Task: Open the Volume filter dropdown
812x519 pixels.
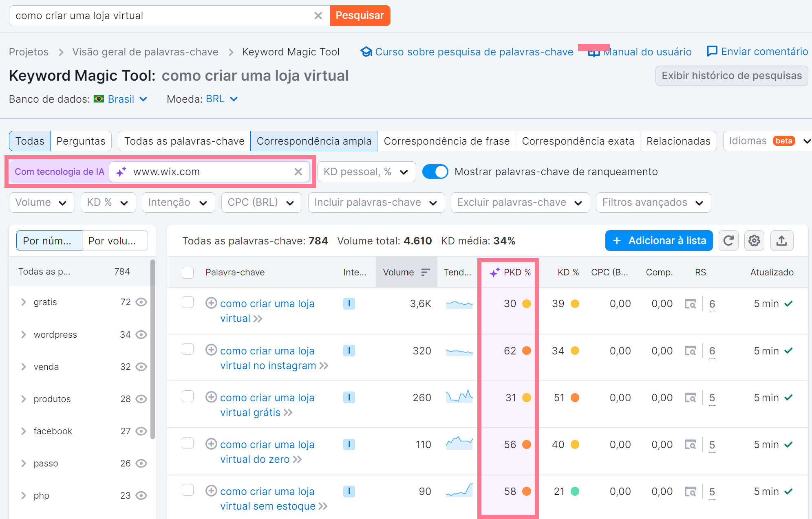Action: [42, 202]
